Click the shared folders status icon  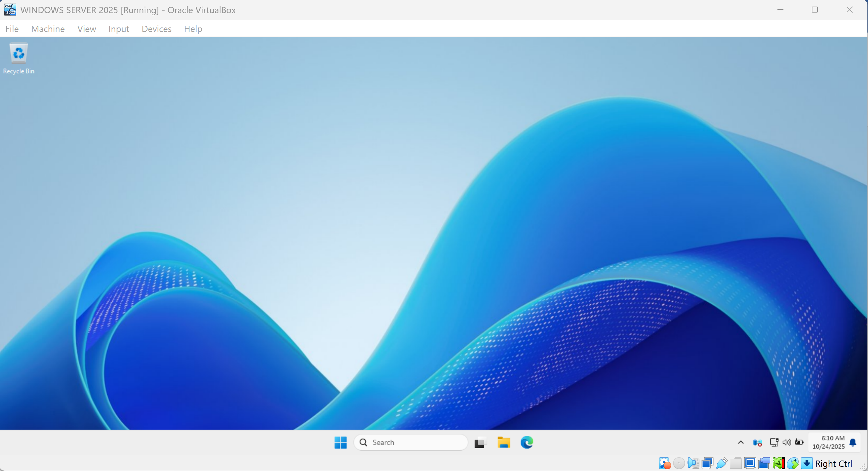[736, 463]
